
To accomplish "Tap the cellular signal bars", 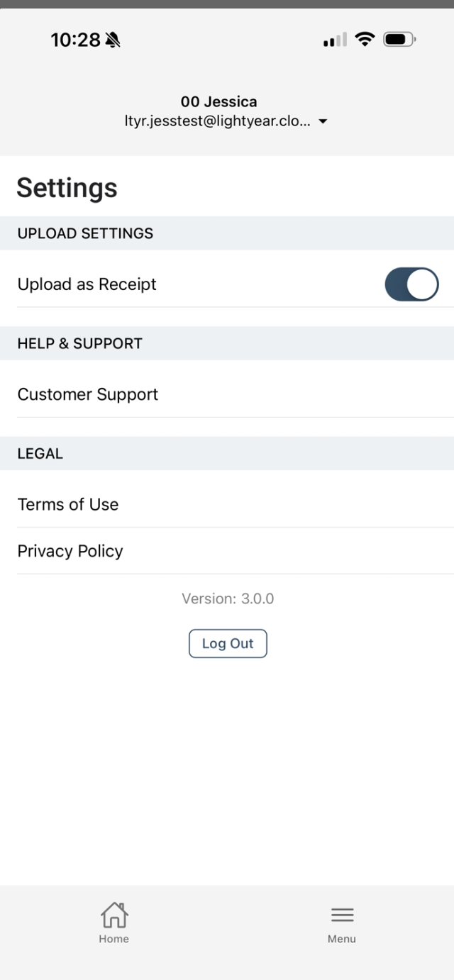I will 335,39.
